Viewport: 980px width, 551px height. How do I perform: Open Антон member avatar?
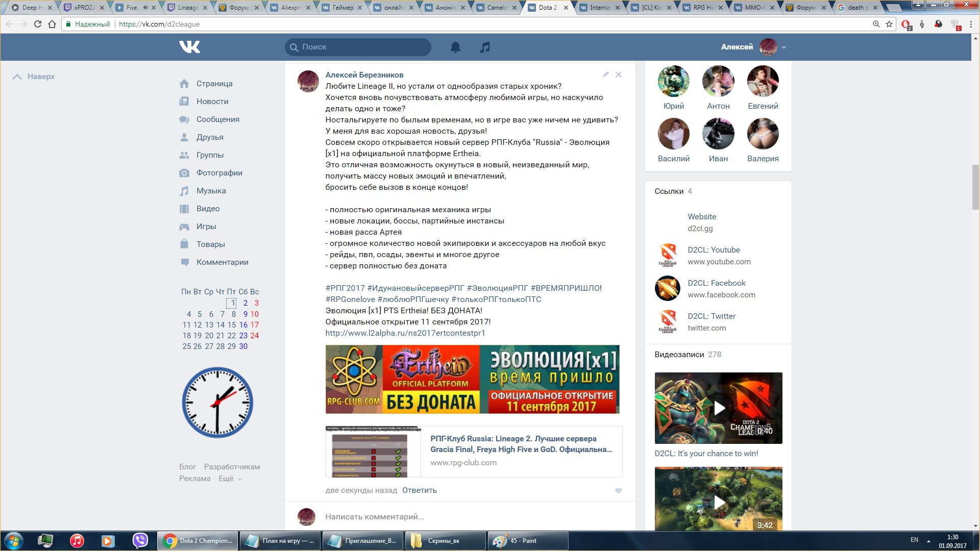click(x=718, y=81)
